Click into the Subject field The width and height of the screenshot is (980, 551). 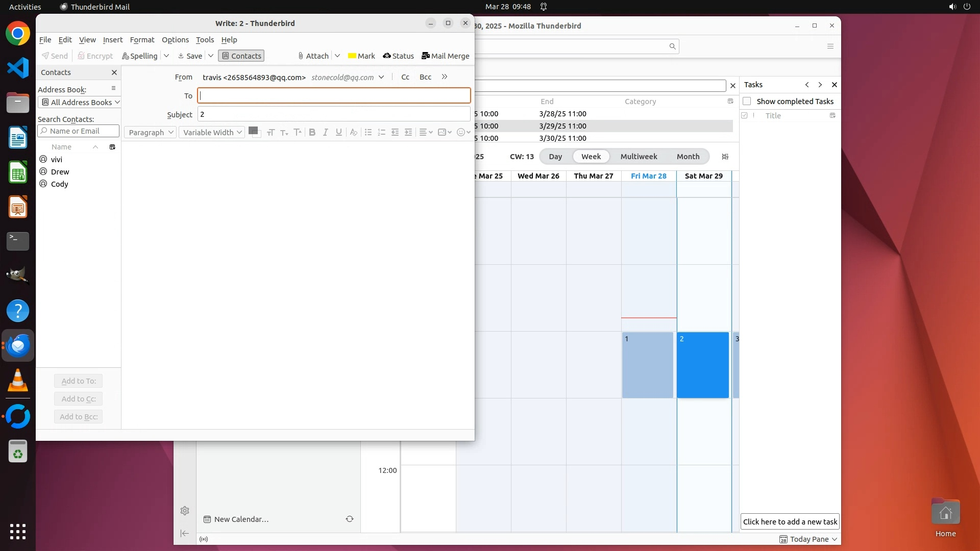[x=334, y=114]
